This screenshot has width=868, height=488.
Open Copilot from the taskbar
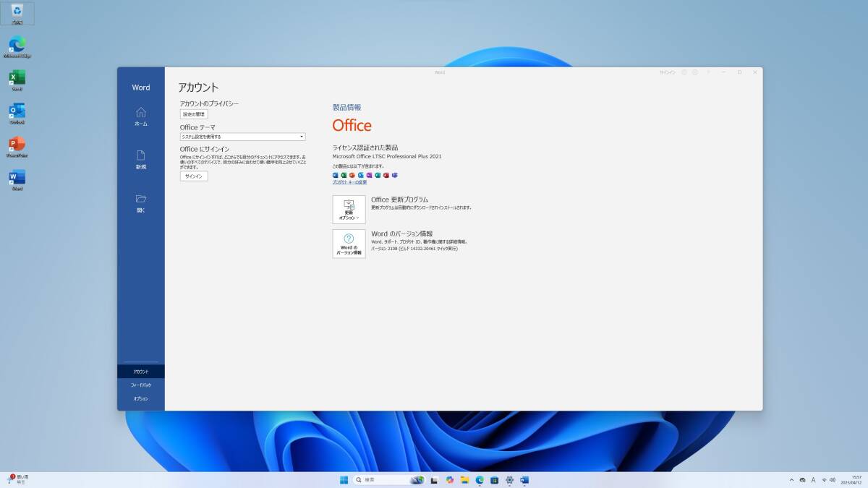click(x=450, y=480)
